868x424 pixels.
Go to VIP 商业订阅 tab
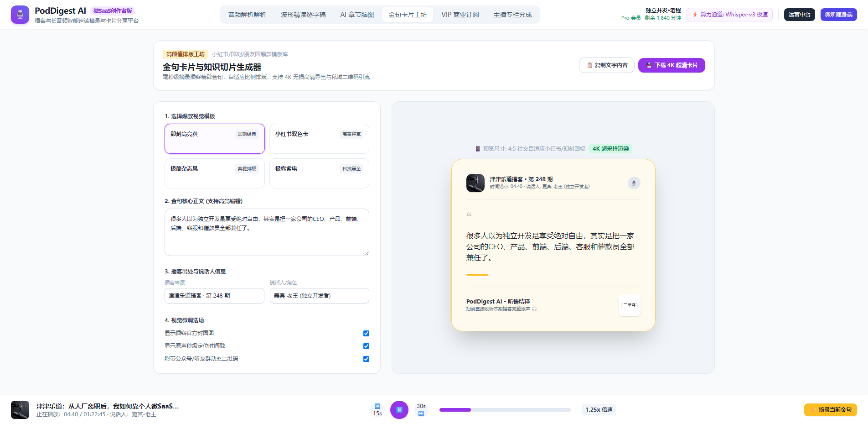(460, 15)
